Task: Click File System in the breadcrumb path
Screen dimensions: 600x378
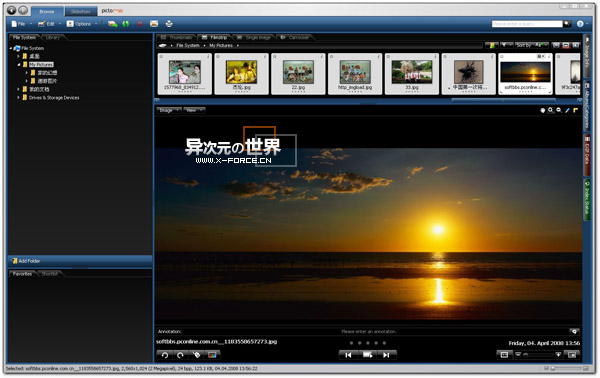Action: tap(188, 46)
